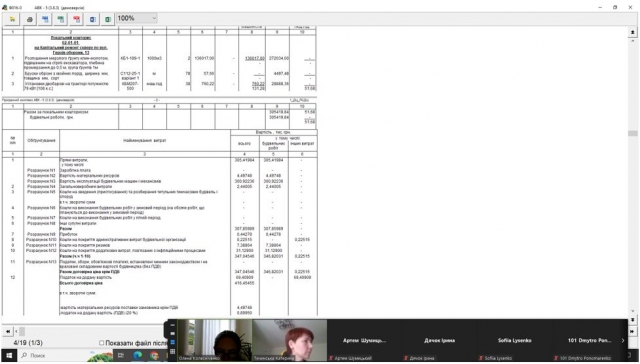This screenshot has width=640, height=364.
Task: Open the 100% zoom dropdown
Action: point(136,18)
